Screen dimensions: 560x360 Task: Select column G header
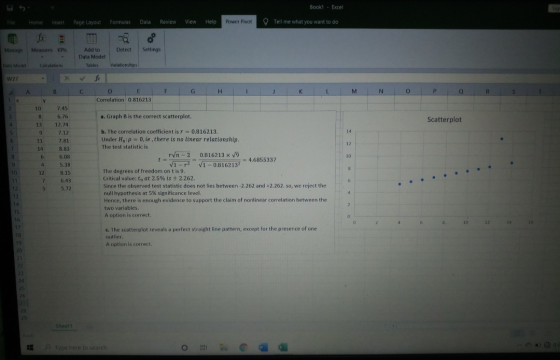click(x=192, y=91)
